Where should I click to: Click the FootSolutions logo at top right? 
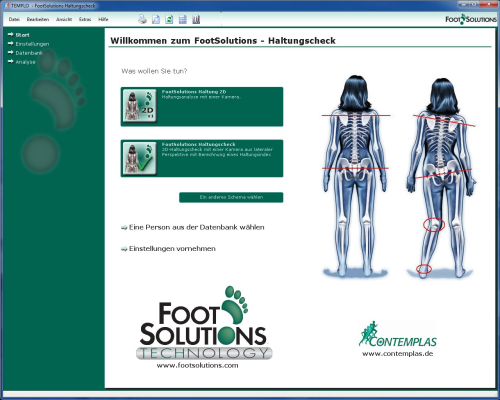(x=471, y=19)
